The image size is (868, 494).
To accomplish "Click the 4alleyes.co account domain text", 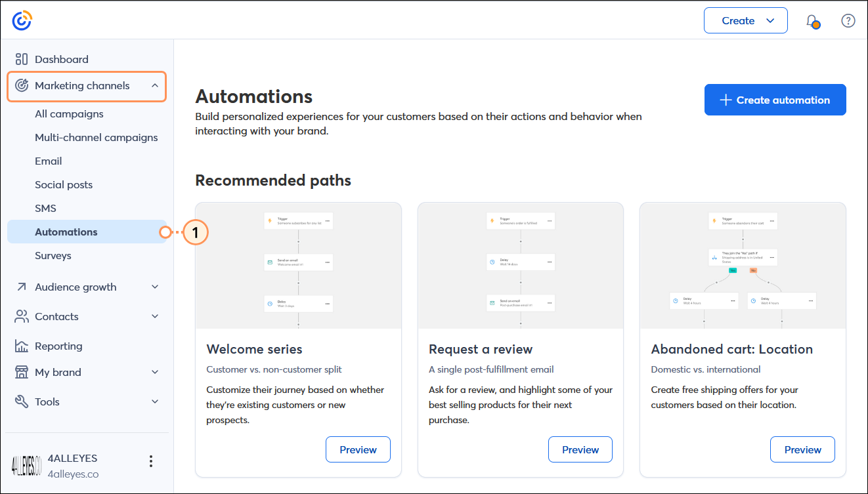I will [74, 474].
